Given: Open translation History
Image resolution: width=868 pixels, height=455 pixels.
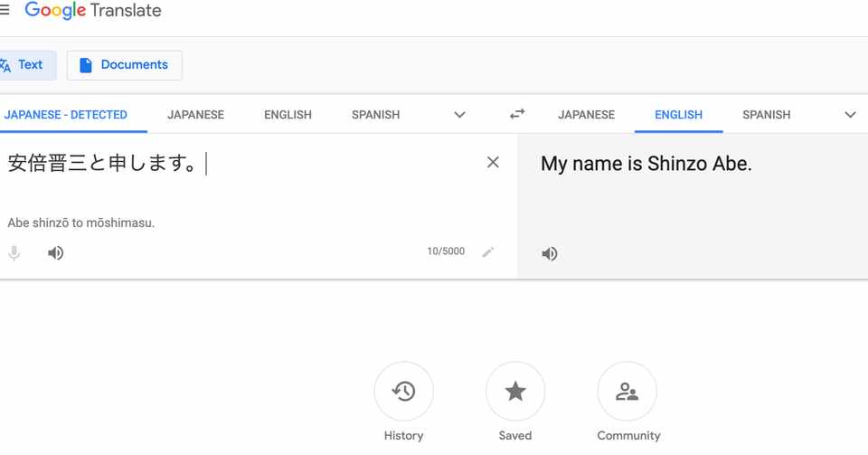Looking at the screenshot, I should pos(403,392).
